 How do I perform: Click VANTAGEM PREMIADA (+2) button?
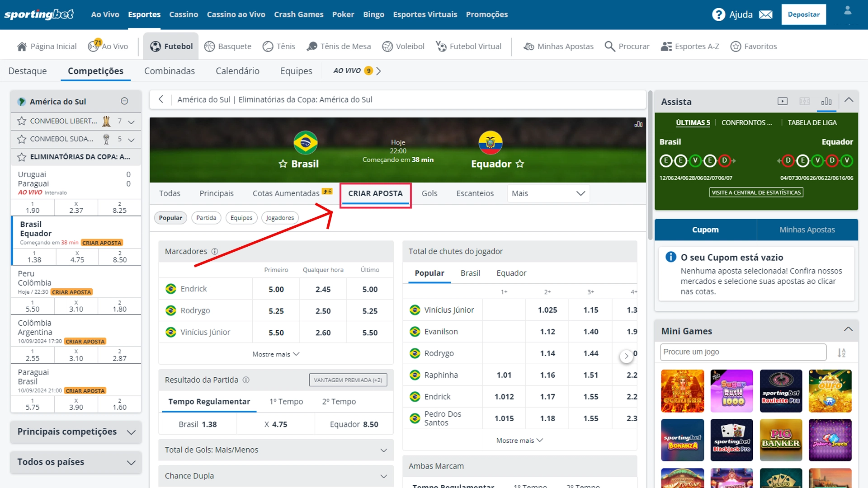click(x=348, y=380)
